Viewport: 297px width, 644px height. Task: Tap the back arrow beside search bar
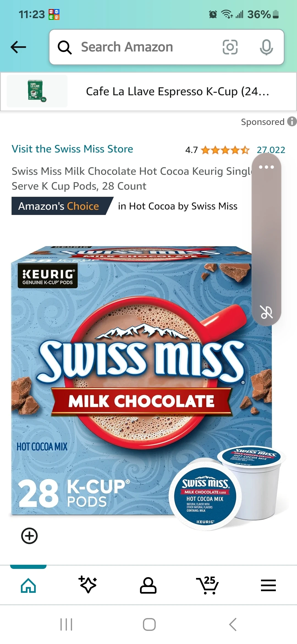pyautogui.click(x=18, y=47)
